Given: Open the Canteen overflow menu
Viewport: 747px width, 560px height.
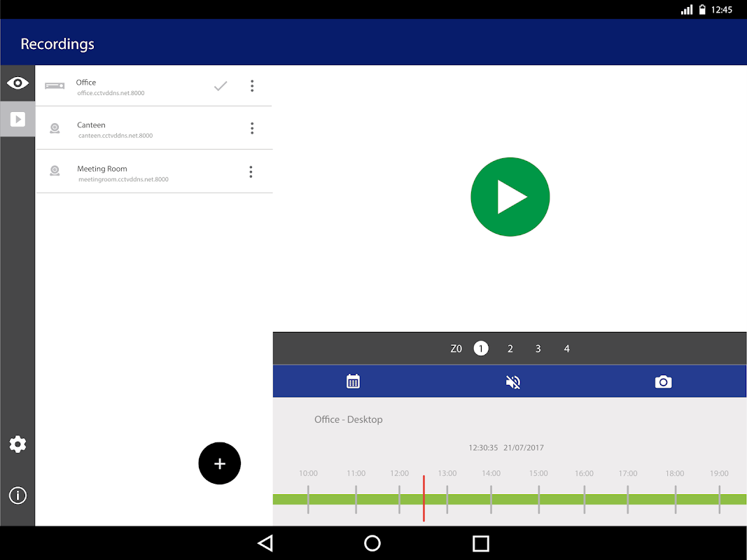Looking at the screenshot, I should click(x=252, y=128).
